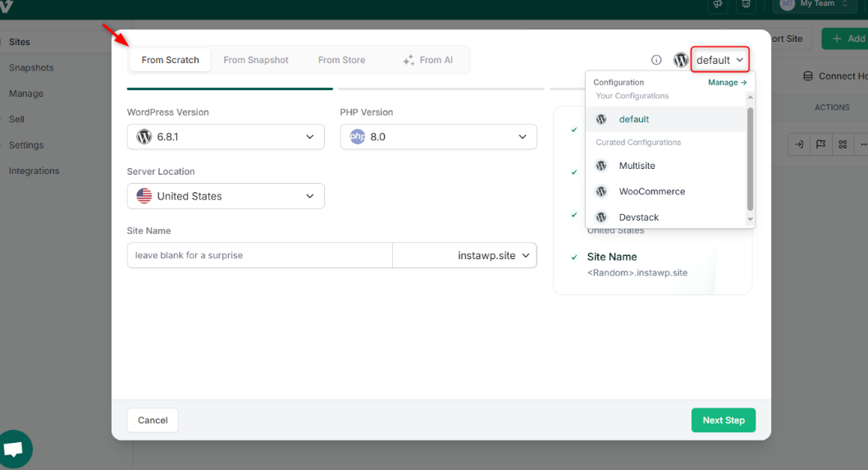The image size is (868, 470).
Task: Switch to From Scratch tab
Action: pyautogui.click(x=170, y=60)
